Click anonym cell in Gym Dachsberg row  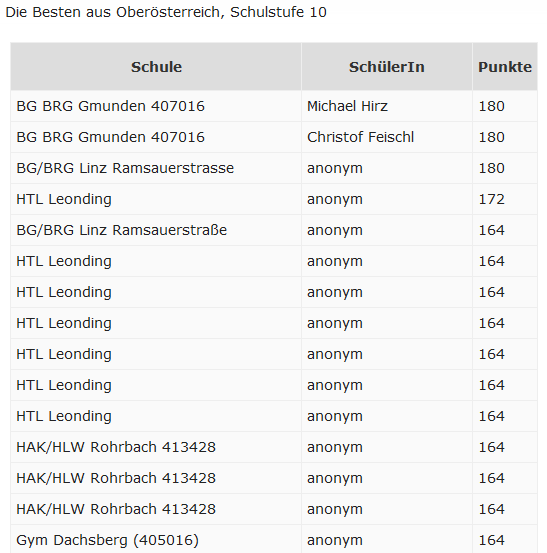(387, 540)
